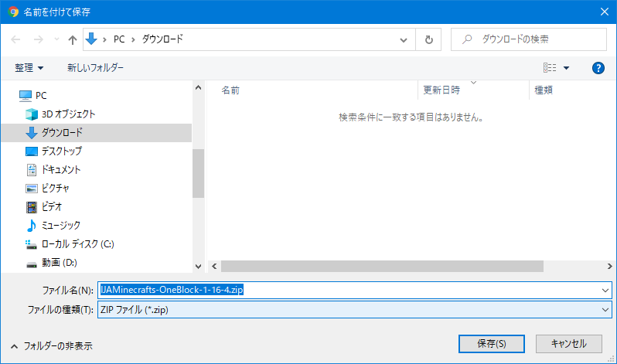Click the Chrome icon in the title bar
The image size is (617, 364).
coord(13,12)
